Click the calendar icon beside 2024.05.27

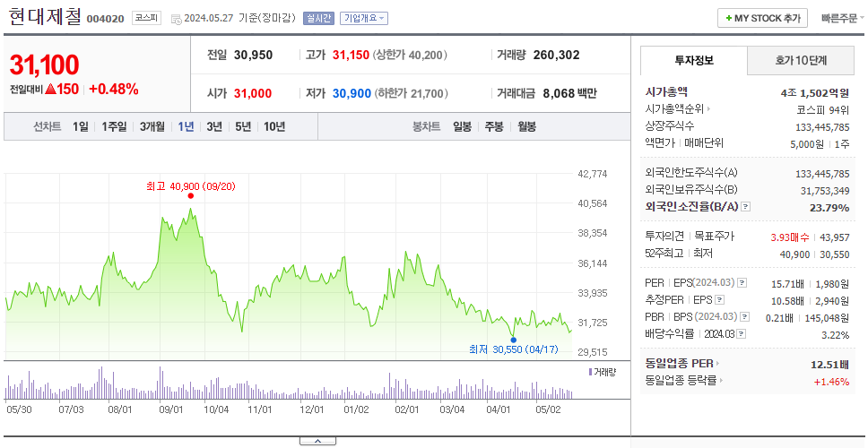point(177,19)
